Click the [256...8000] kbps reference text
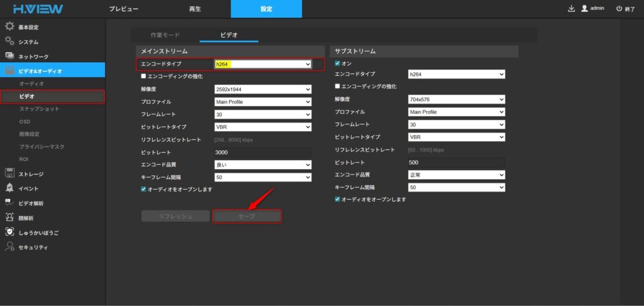Screen dimensions: 644x306 (234, 140)
